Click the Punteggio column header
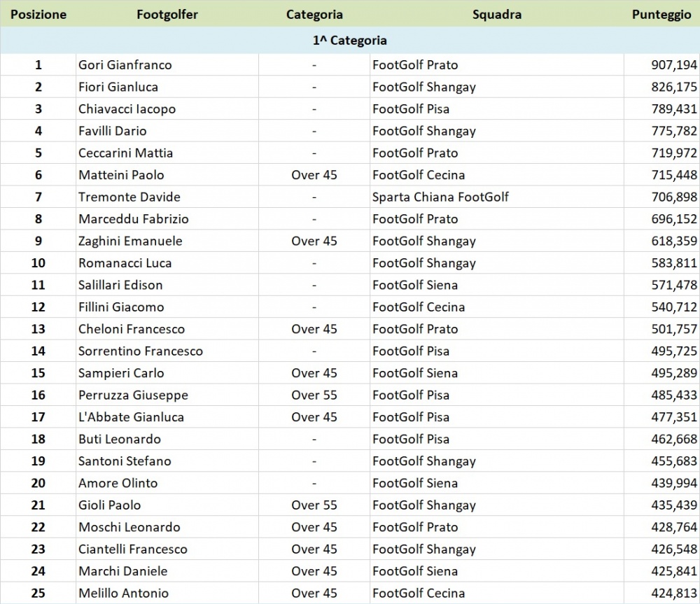Viewport: 700px width, 604px height. click(x=661, y=14)
